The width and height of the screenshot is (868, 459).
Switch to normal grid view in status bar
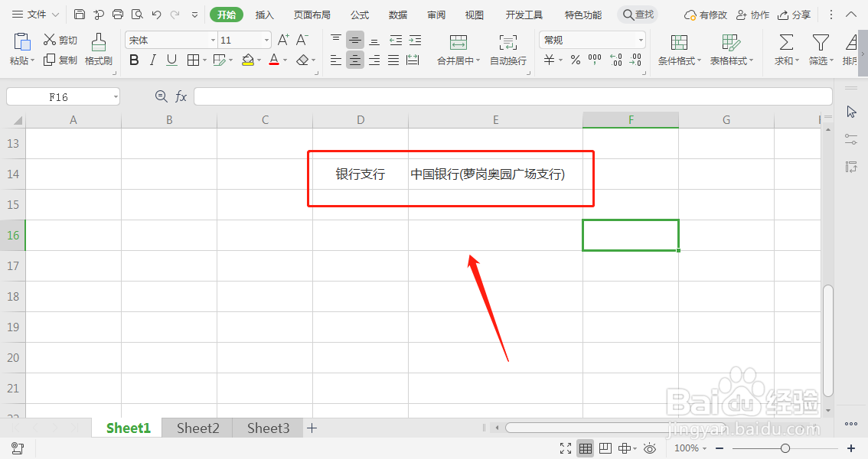[585, 448]
